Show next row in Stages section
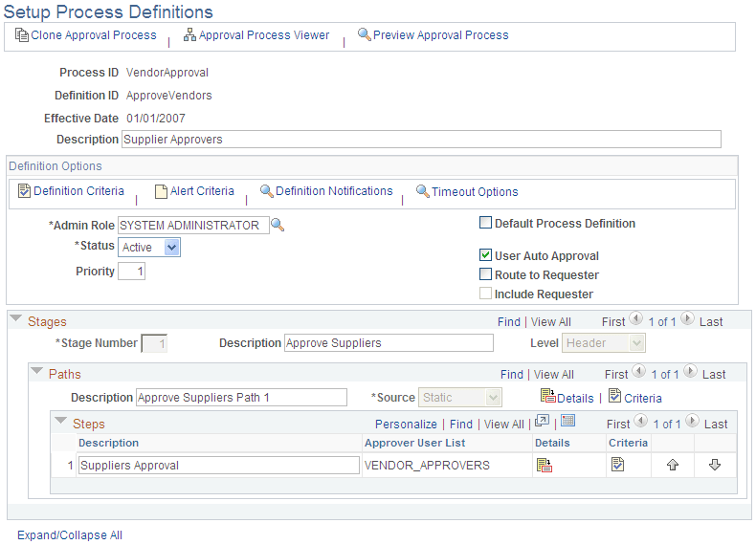 (x=687, y=318)
